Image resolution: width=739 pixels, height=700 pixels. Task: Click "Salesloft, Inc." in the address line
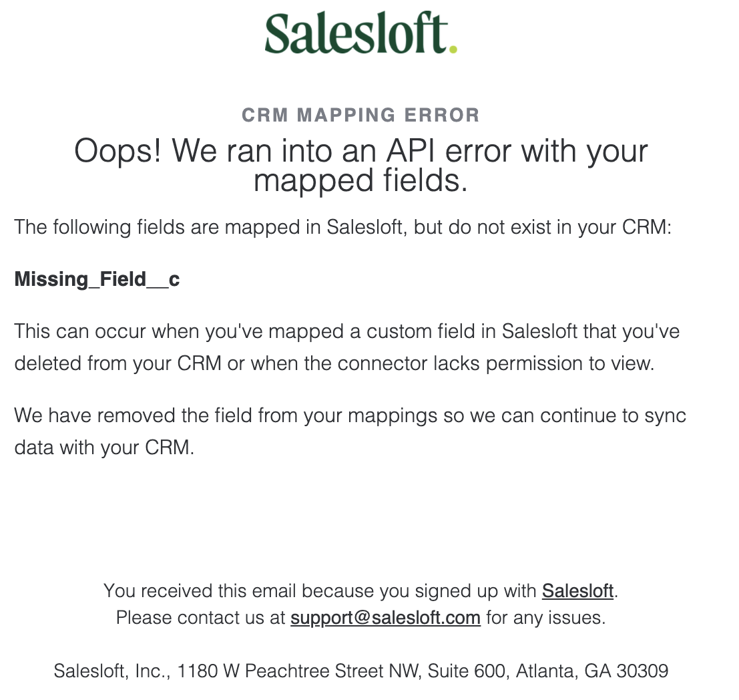point(109,670)
